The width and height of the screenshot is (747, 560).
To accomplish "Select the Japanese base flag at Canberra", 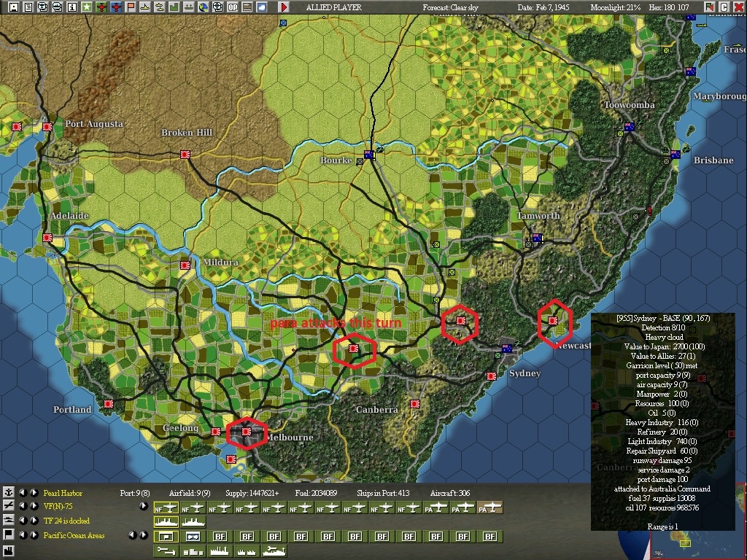I will pyautogui.click(x=415, y=404).
